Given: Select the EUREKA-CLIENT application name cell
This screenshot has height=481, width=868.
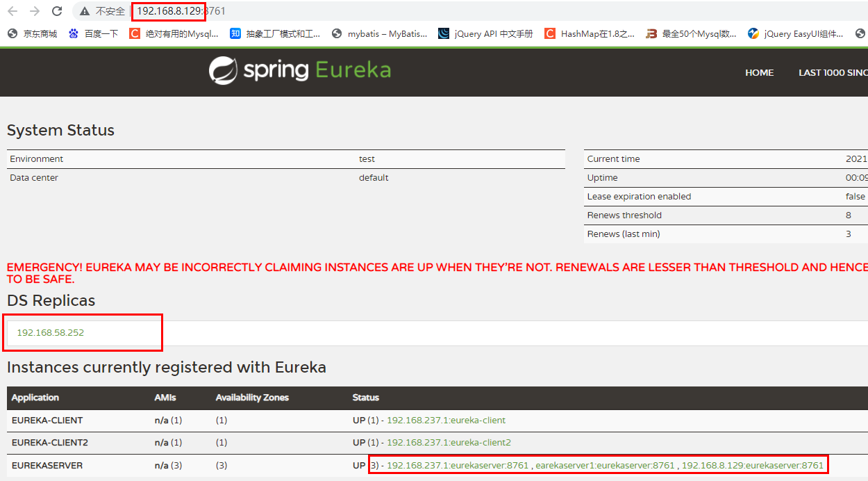Looking at the screenshot, I should click(x=47, y=420).
